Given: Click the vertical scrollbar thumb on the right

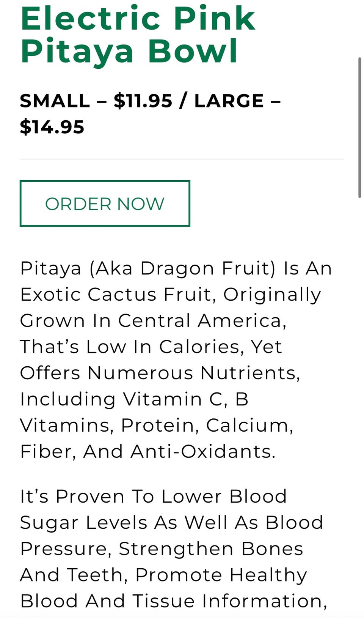Looking at the screenshot, I should [x=359, y=128].
